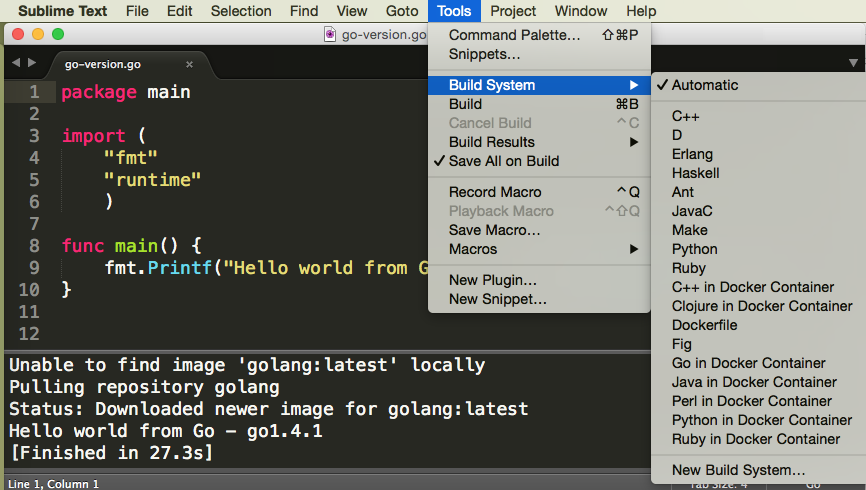Select Erlang build system

coord(759,154)
